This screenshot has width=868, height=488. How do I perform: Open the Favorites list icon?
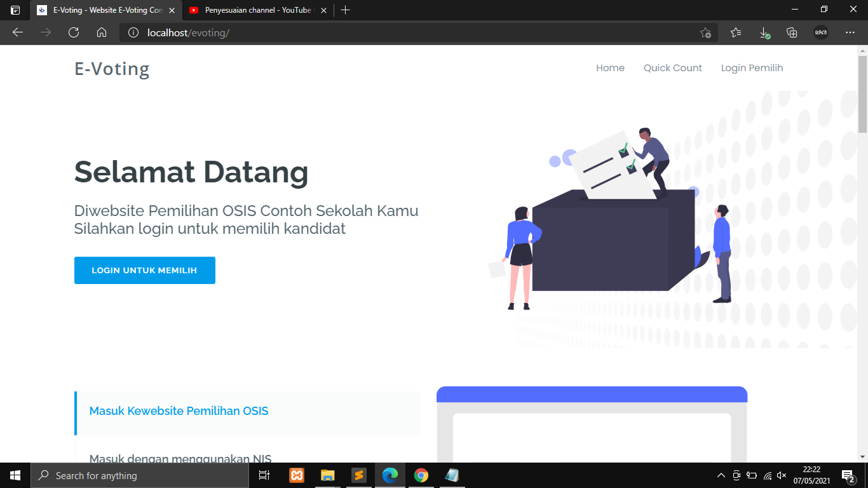point(735,32)
